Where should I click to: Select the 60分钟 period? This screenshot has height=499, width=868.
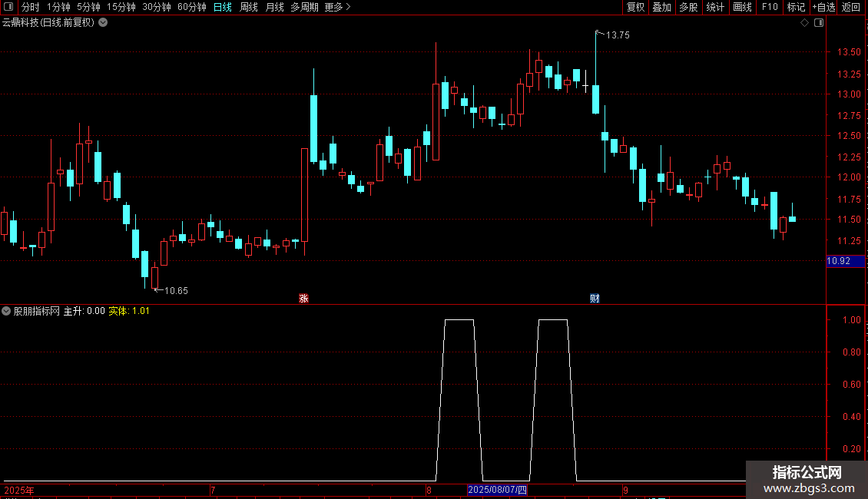pyautogui.click(x=192, y=7)
